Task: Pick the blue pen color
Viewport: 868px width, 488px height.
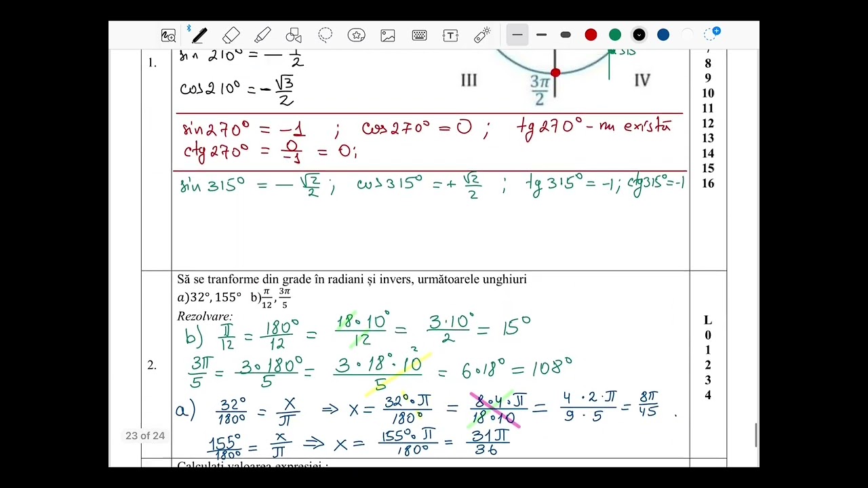Action: [x=663, y=35]
